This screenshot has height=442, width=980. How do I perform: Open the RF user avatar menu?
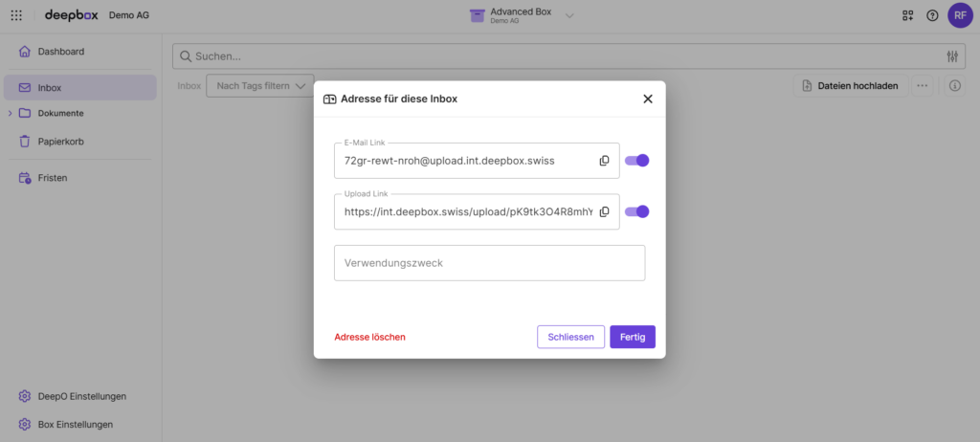click(960, 15)
